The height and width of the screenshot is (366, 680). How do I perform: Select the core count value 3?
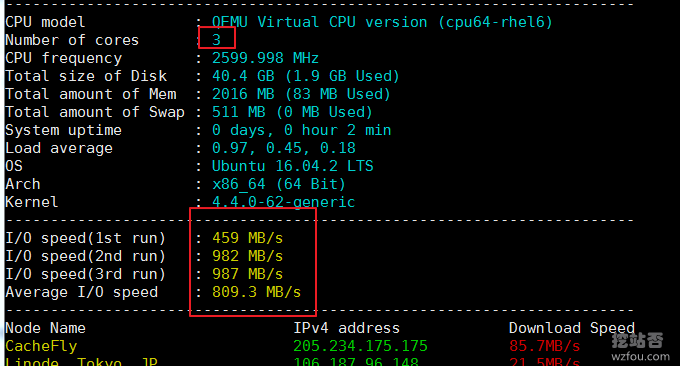216,40
